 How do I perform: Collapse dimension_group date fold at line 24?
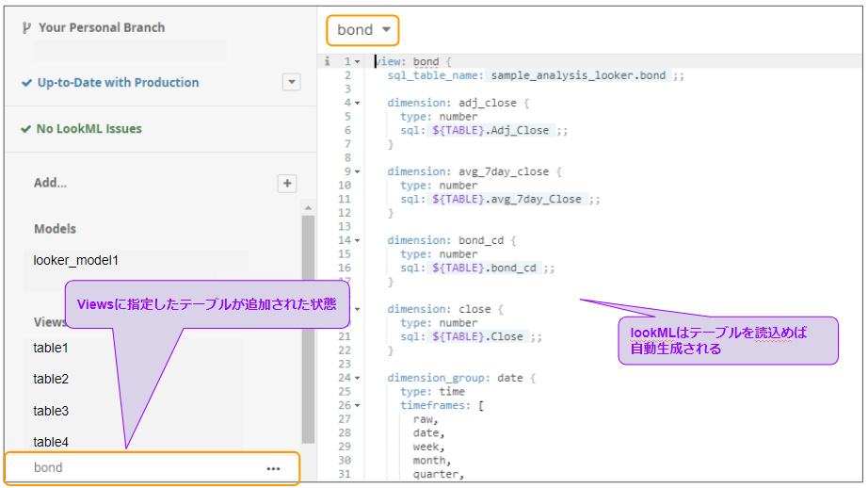(358, 378)
